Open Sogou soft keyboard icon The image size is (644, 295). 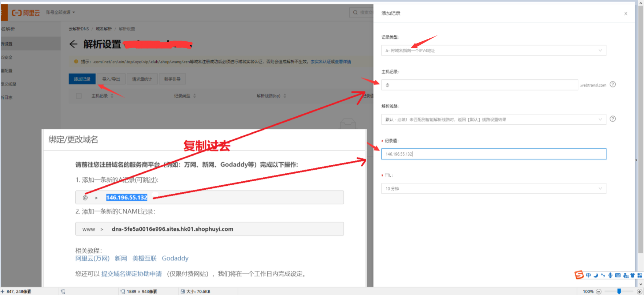tap(618, 275)
